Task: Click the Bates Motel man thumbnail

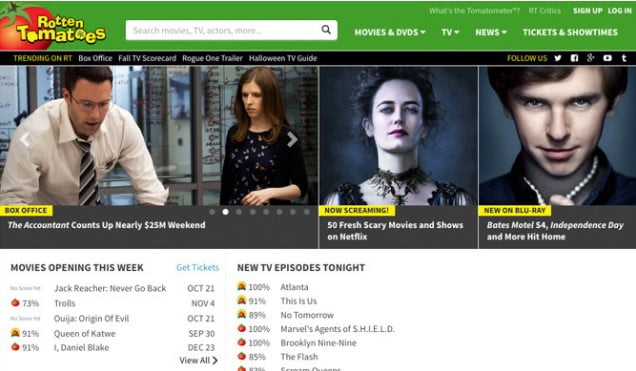Action: point(557,136)
